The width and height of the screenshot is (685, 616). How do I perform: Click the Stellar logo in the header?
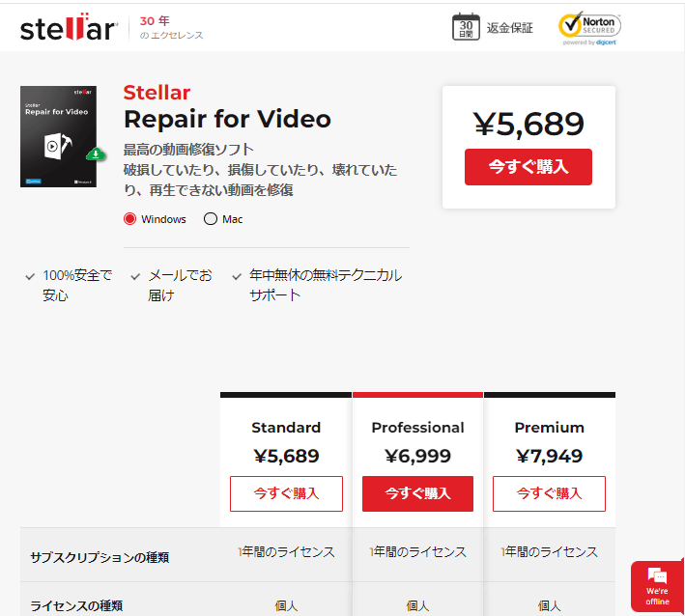click(x=69, y=27)
